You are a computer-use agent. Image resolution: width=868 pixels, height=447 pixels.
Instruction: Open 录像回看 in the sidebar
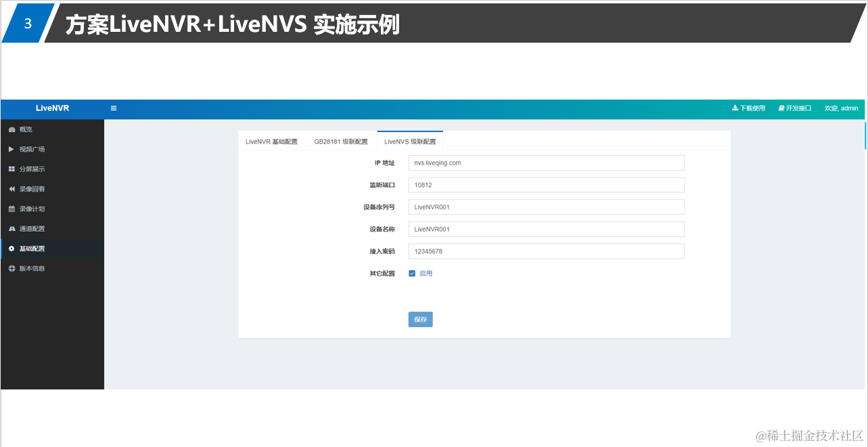(x=52, y=189)
